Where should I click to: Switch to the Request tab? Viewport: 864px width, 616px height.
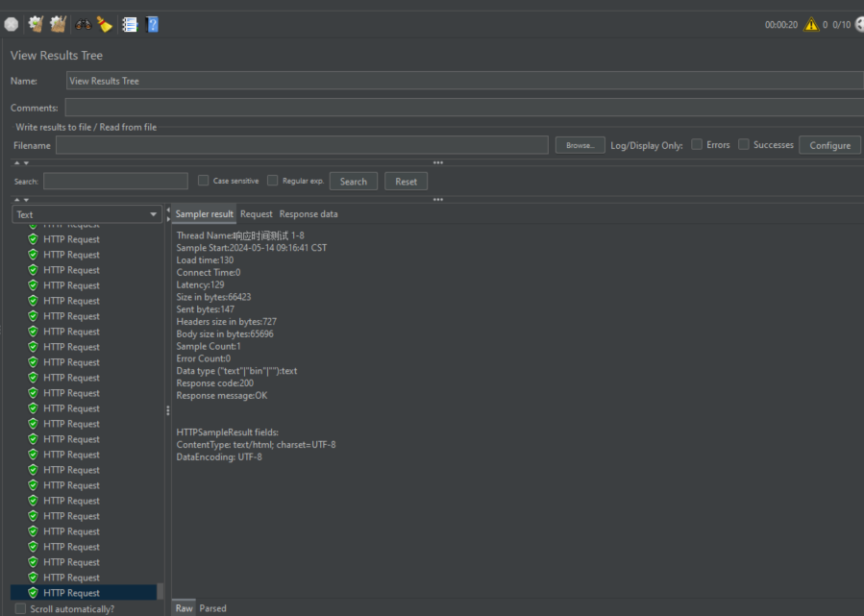pyautogui.click(x=257, y=214)
